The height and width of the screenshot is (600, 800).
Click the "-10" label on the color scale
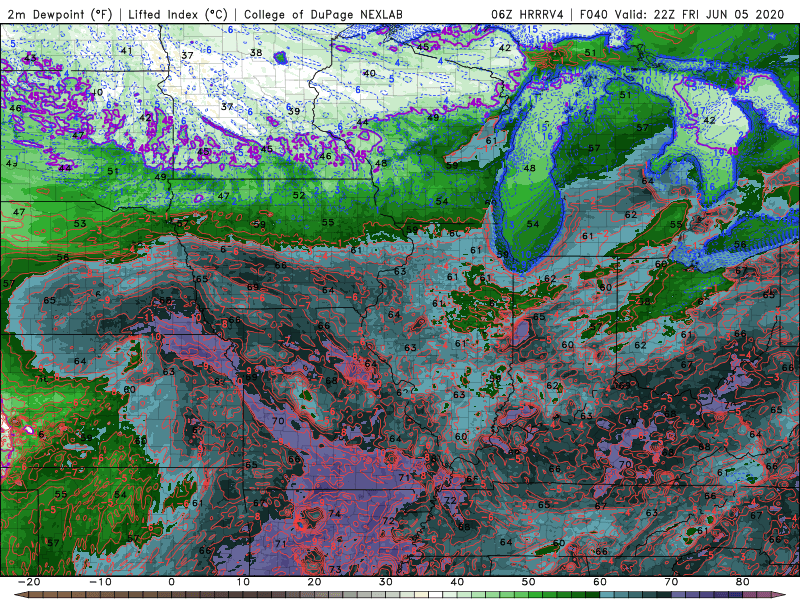(x=100, y=582)
